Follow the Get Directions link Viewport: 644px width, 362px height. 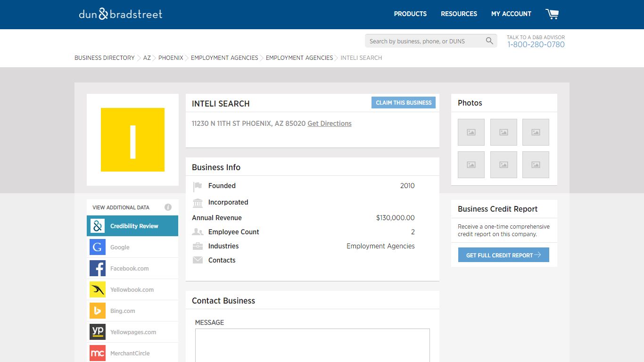(x=330, y=123)
